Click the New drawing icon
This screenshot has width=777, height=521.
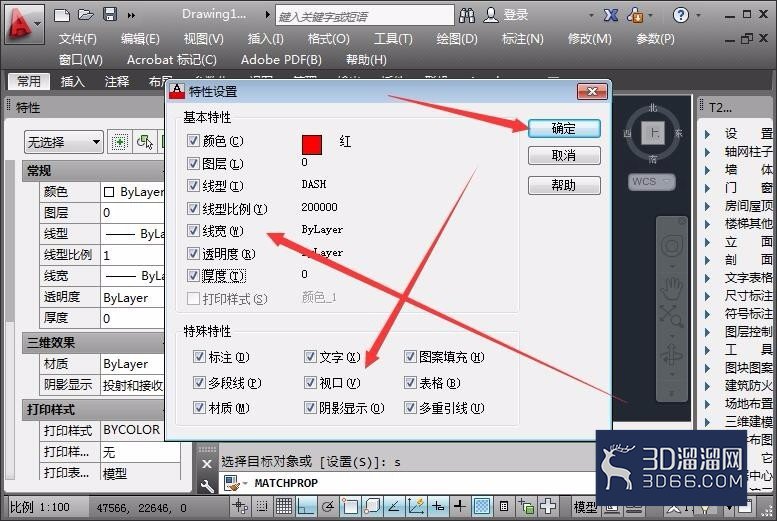pos(62,15)
